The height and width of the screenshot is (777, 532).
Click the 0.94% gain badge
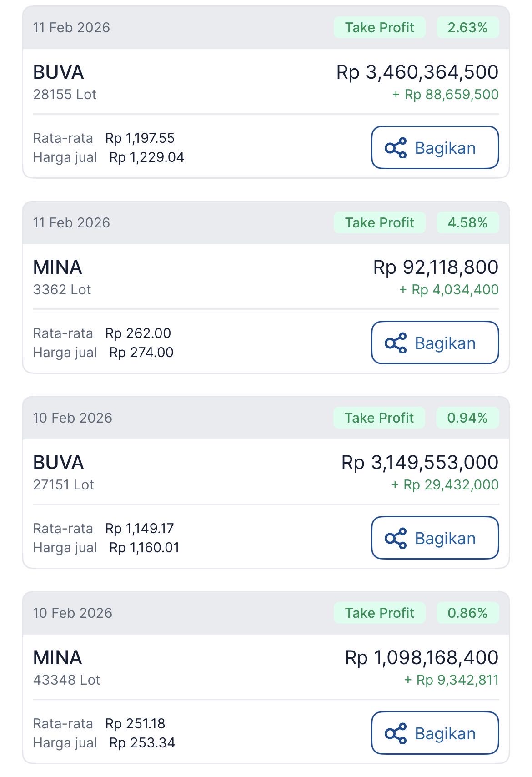click(467, 418)
